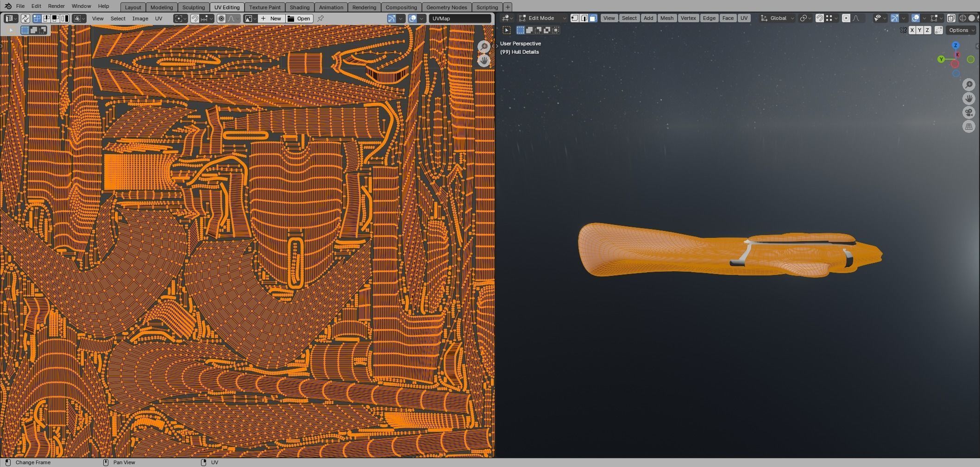Toggle proportional editing in 3D viewport
980x467 pixels.
click(x=846, y=18)
